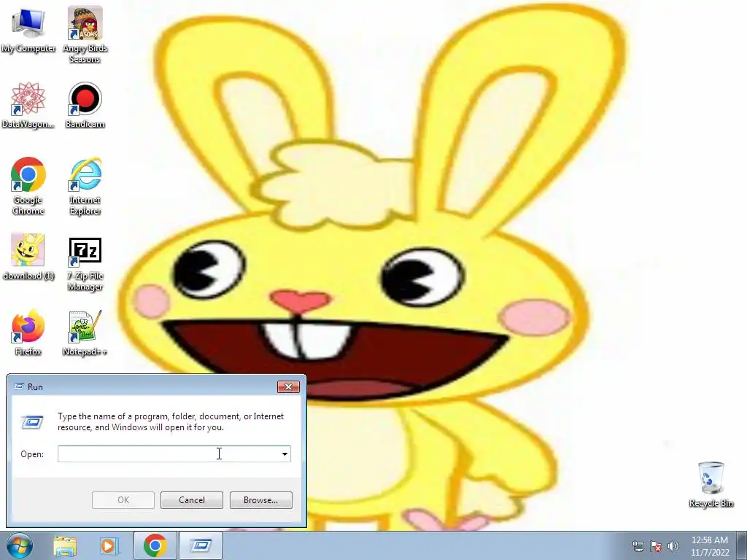This screenshot has width=747, height=560.
Task: Click the network tray icon
Action: pyautogui.click(x=638, y=546)
